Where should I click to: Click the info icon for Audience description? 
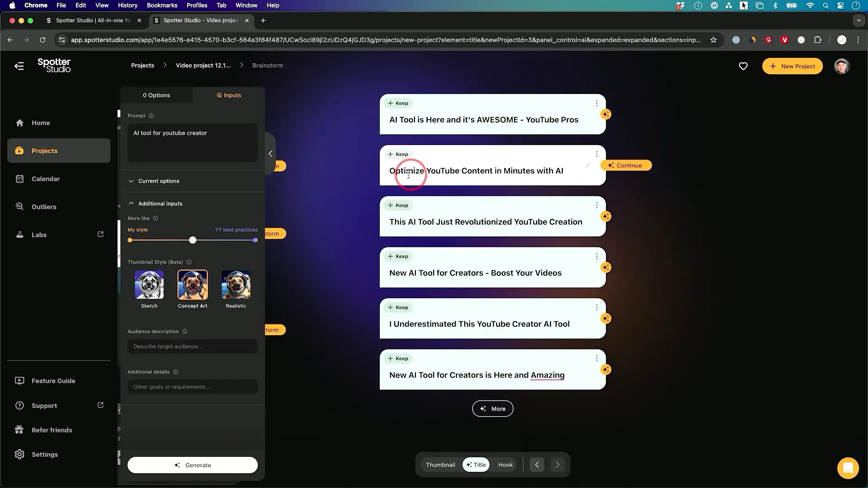tap(185, 331)
